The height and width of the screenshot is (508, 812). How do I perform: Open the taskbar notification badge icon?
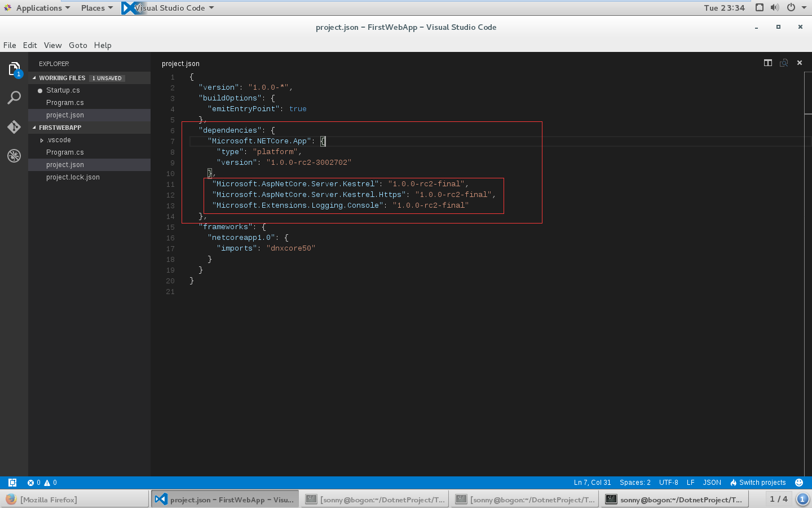coord(802,499)
